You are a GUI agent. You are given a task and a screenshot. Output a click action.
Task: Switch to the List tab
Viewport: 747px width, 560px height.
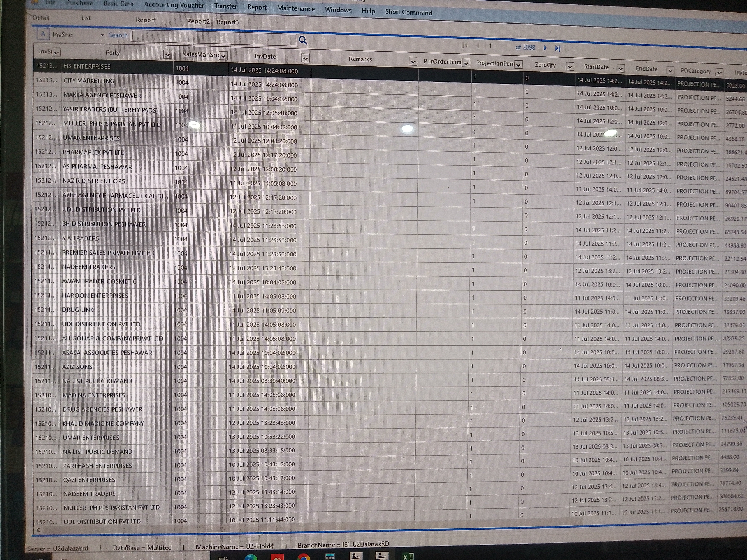pyautogui.click(x=86, y=18)
